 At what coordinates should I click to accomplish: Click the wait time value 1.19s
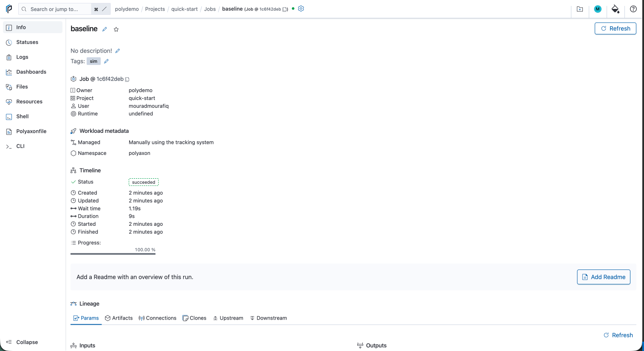click(135, 208)
